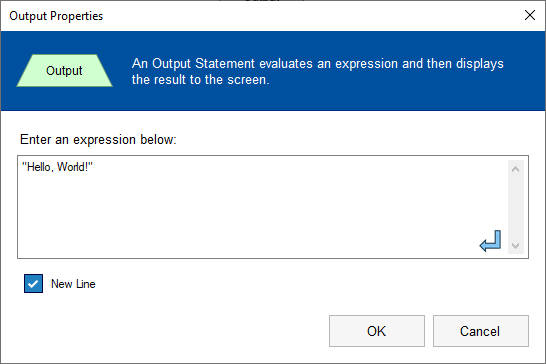
Task: Click the opening quote of the expression
Action: [x=24, y=164]
